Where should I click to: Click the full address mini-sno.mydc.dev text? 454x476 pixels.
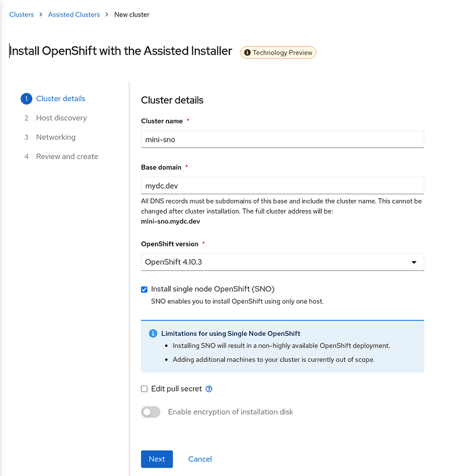tap(170, 222)
